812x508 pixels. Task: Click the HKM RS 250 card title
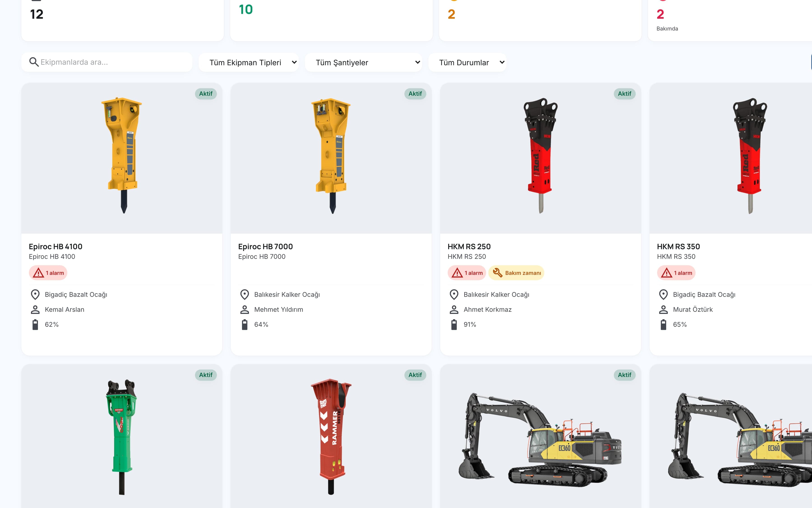[x=469, y=247]
